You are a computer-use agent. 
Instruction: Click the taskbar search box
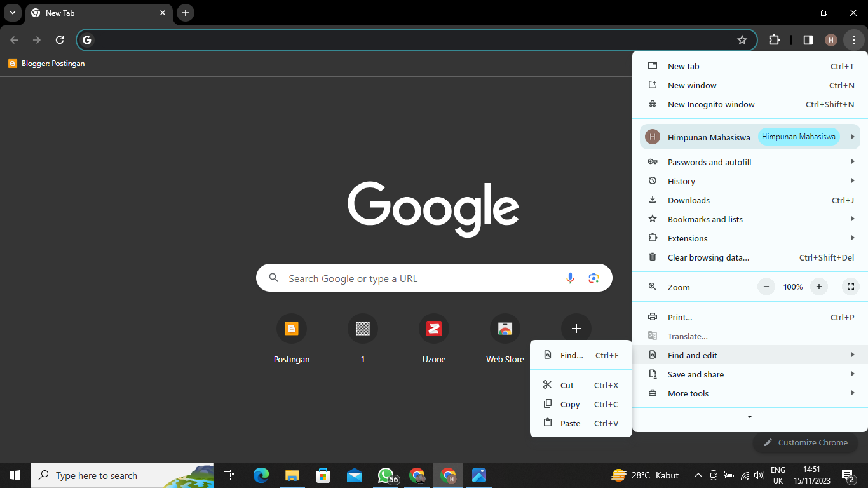[x=122, y=475]
